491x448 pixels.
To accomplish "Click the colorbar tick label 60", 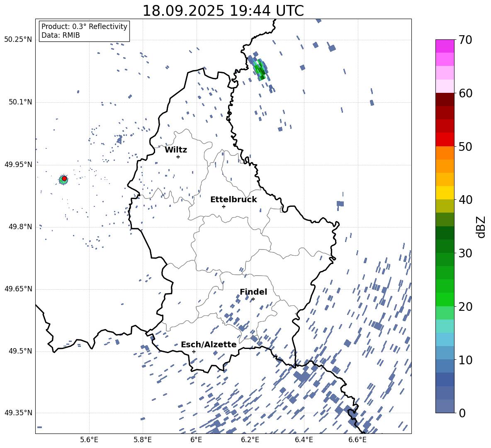I will point(465,93).
